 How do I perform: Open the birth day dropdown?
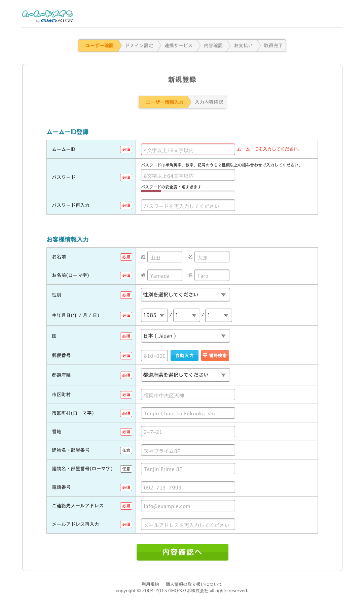pos(218,315)
